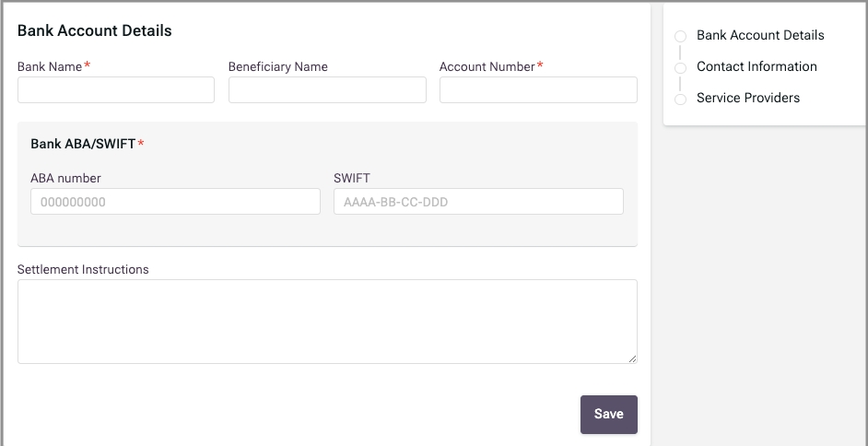Click the Settlement Instructions resize handle
868x446 pixels.
632,358
